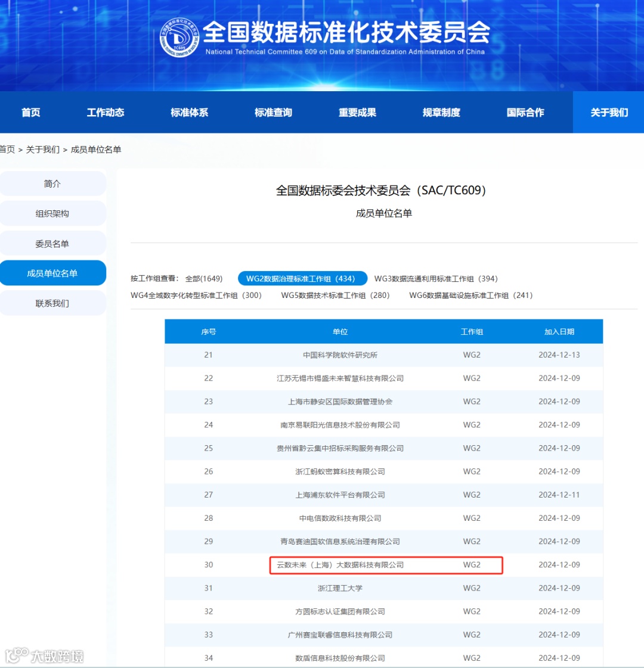Click the 成员单位名单 breadcrumb link
644x668 pixels.
[96, 150]
